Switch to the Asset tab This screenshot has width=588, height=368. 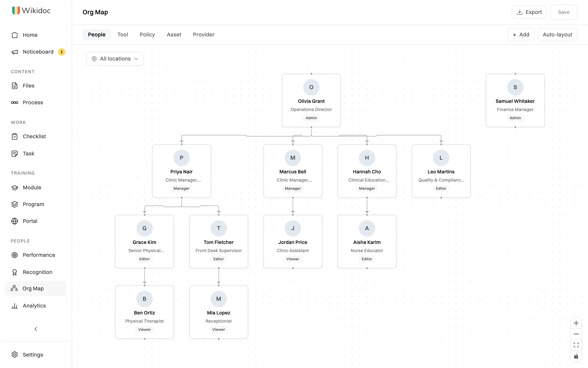(x=174, y=35)
